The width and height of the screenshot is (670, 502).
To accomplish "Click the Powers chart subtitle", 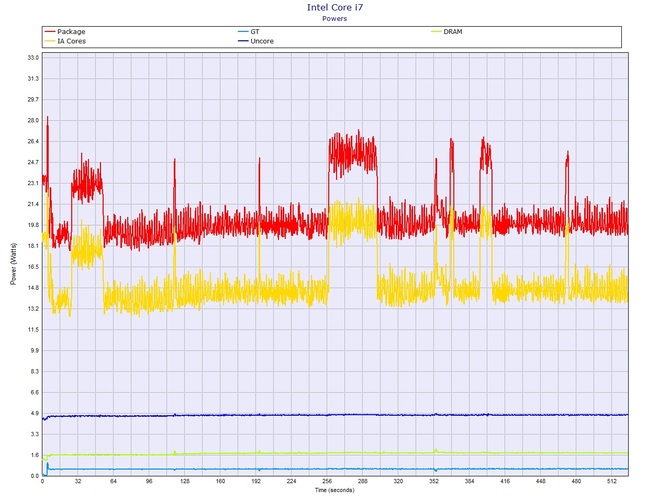I will pos(335,19).
